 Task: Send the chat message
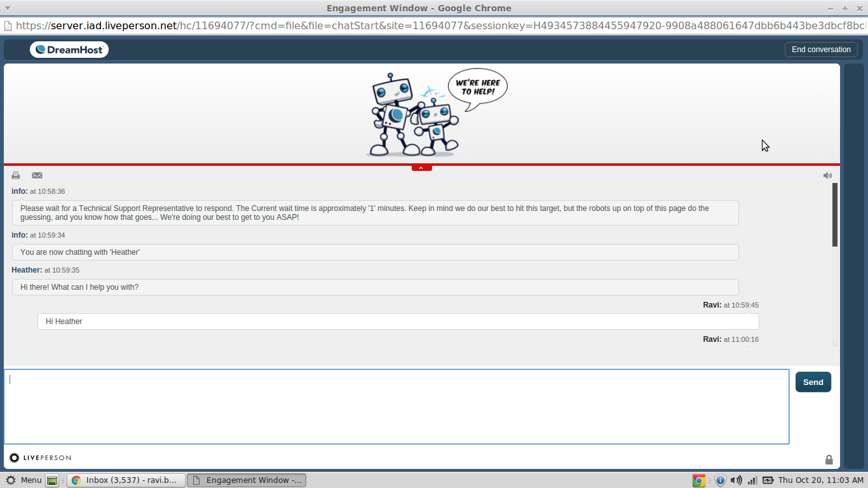[813, 382]
